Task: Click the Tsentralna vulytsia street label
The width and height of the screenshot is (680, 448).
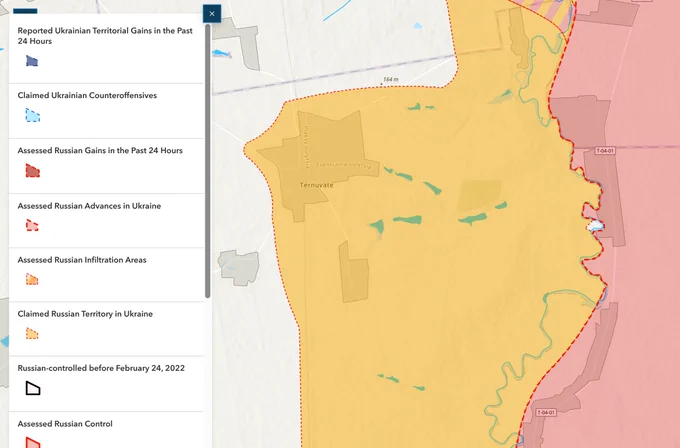Action: 343,166
